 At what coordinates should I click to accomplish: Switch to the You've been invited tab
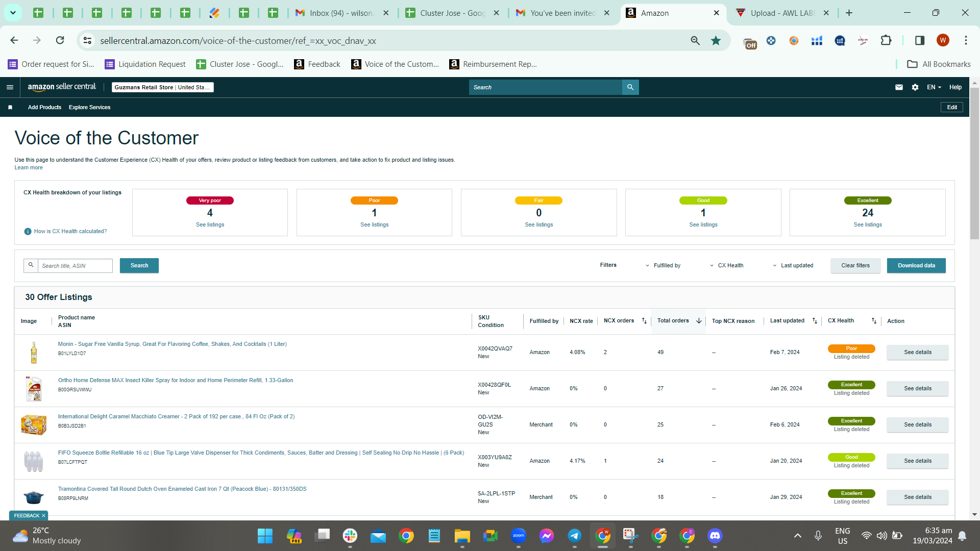(562, 13)
